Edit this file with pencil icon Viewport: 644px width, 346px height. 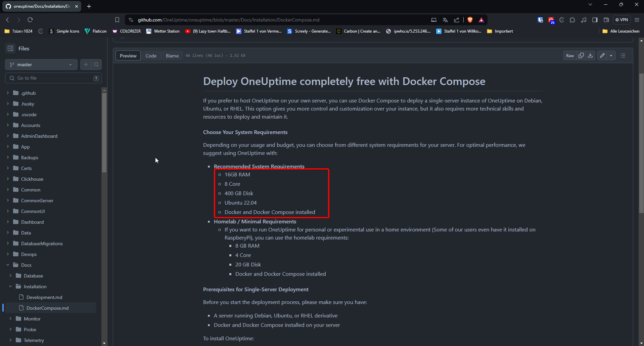[602, 55]
